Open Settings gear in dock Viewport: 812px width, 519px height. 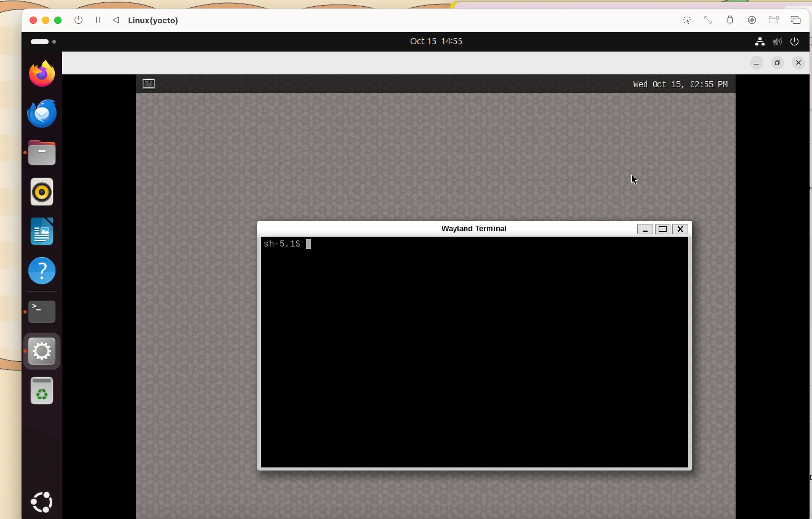[42, 351]
